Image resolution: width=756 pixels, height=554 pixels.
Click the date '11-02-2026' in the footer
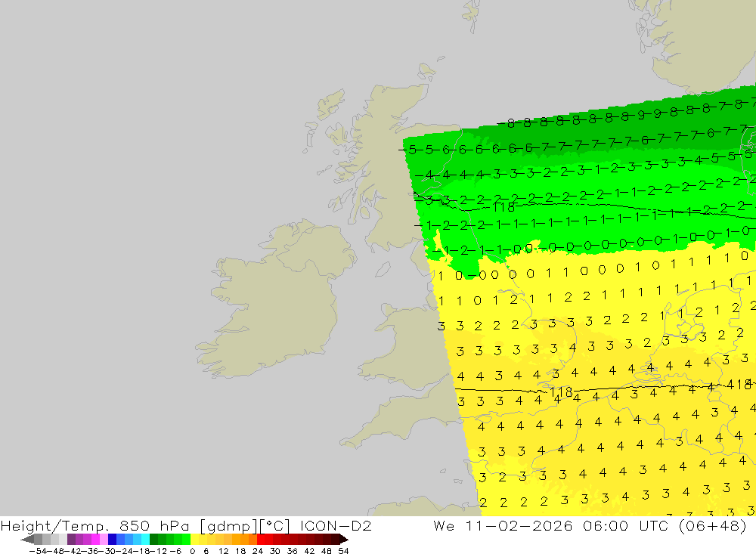519,525
